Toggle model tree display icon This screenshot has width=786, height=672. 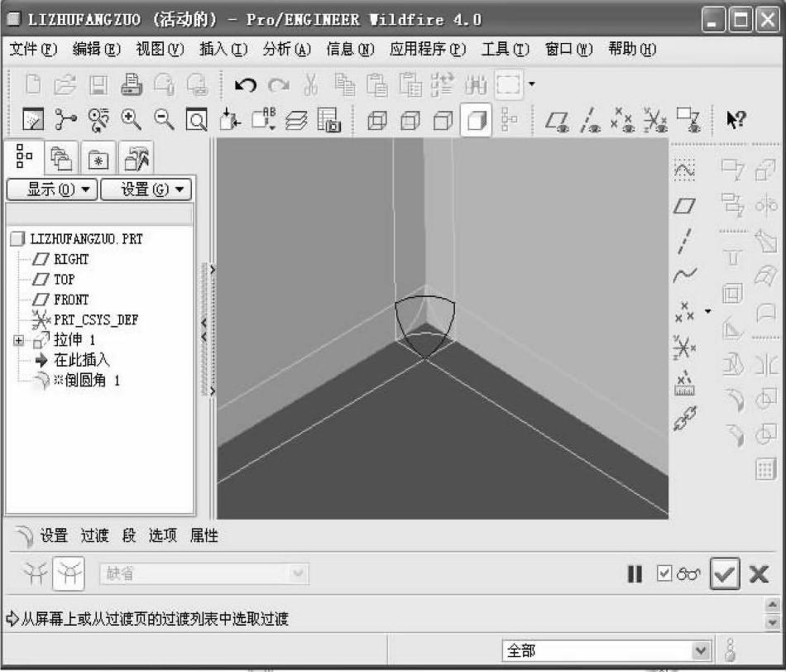tap(509, 120)
